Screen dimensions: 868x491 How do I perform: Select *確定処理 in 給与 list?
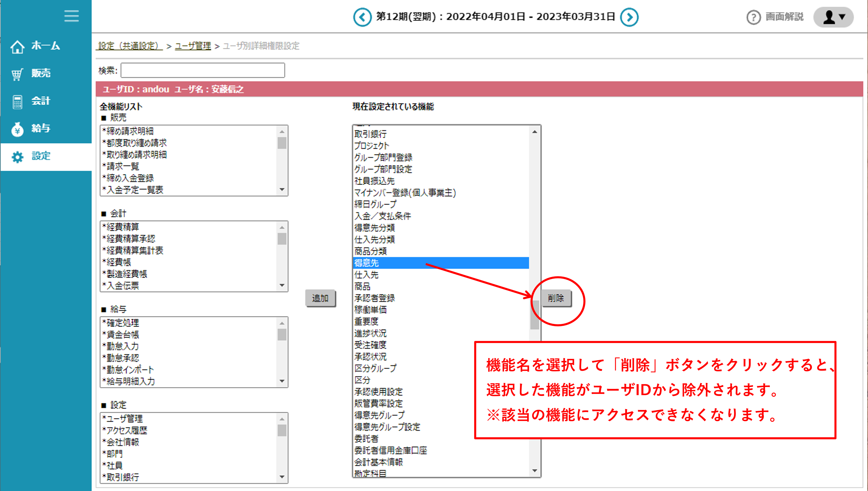189,323
